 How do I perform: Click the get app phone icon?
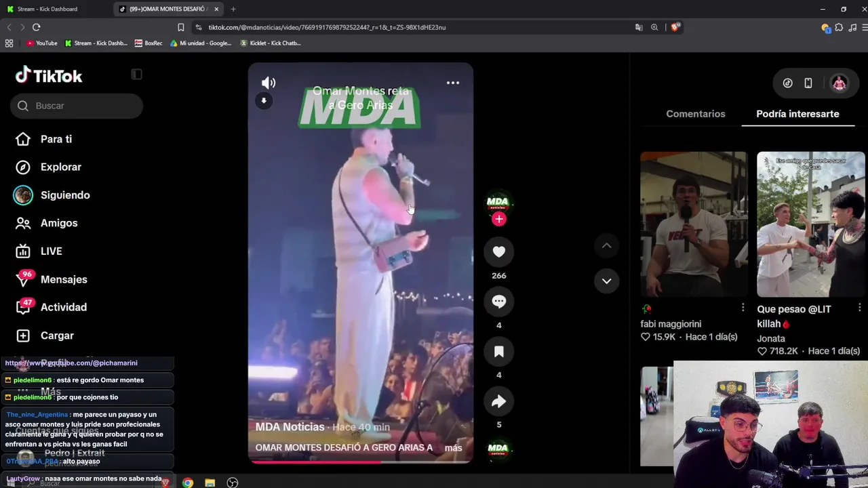tap(808, 83)
